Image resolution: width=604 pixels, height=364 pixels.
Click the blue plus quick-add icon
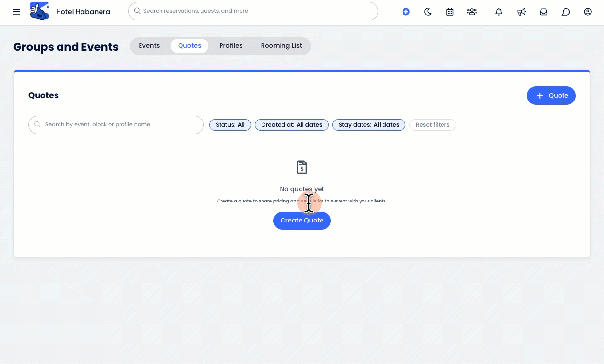pos(406,12)
